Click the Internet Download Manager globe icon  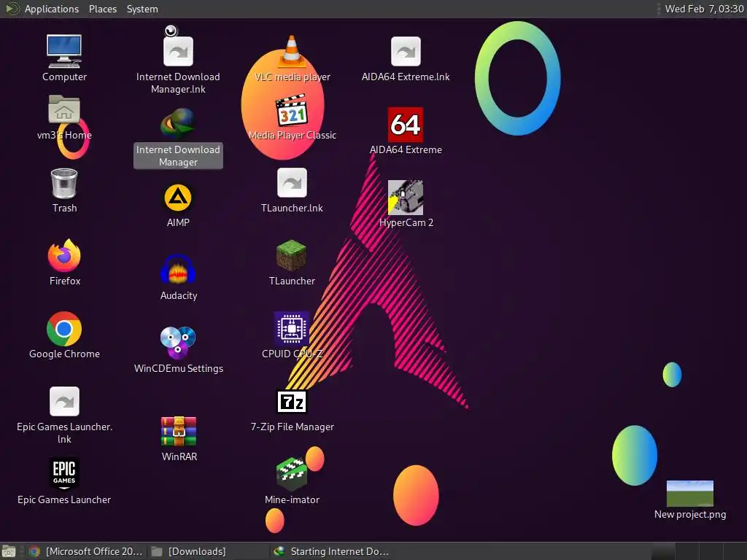point(178,123)
